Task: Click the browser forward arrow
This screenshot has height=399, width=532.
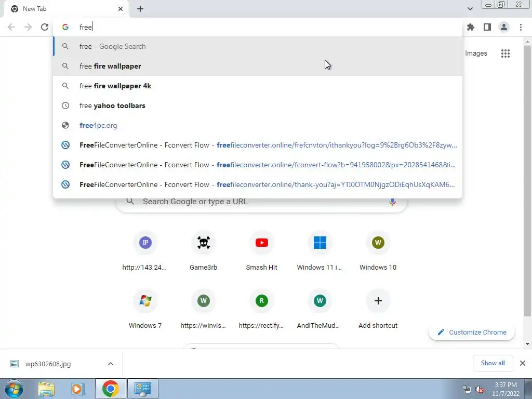Action: coord(28,27)
